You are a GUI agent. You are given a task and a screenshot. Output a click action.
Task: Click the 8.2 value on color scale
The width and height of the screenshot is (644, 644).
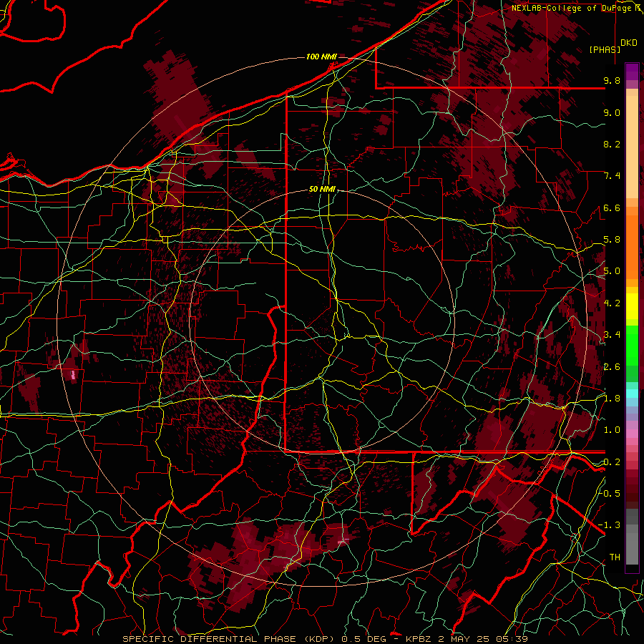pos(612,144)
